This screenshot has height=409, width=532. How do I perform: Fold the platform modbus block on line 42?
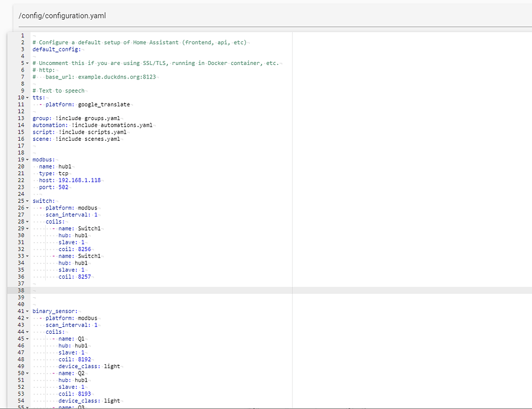click(x=27, y=318)
